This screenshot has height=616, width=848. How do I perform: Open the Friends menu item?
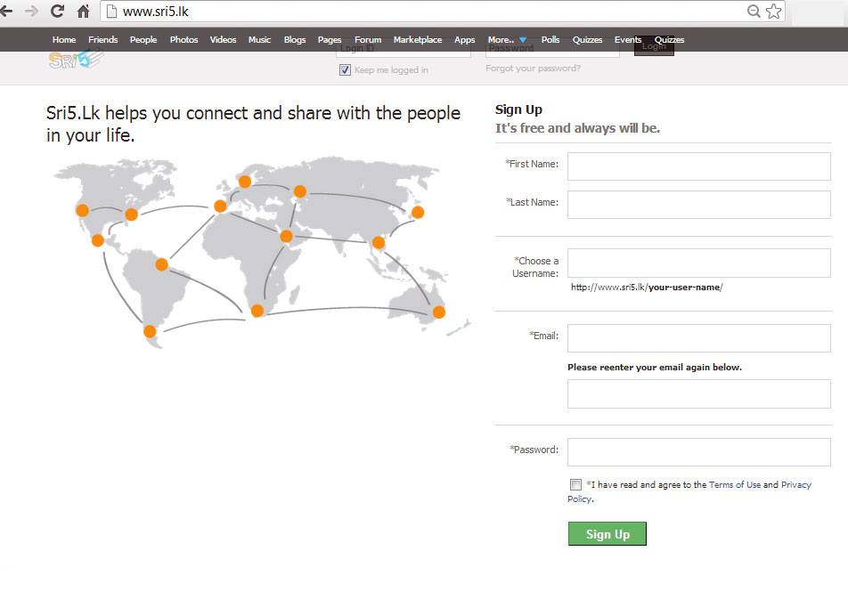[x=102, y=39]
